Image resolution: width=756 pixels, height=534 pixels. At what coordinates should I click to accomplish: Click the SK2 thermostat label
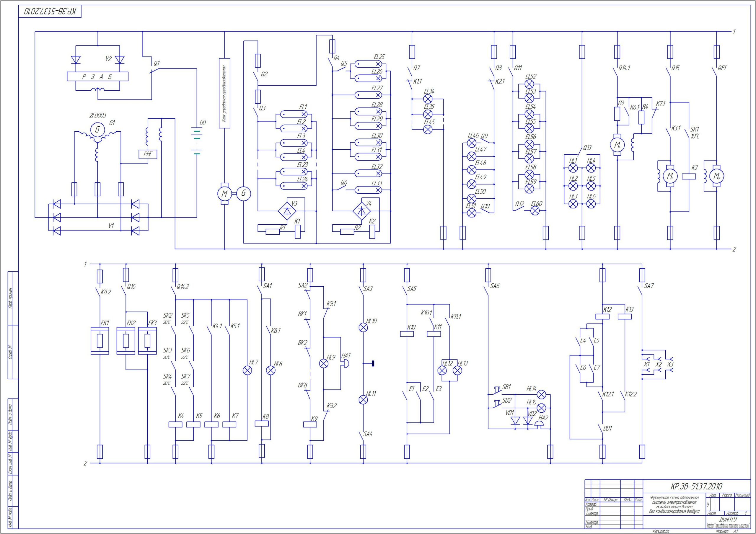point(168,315)
